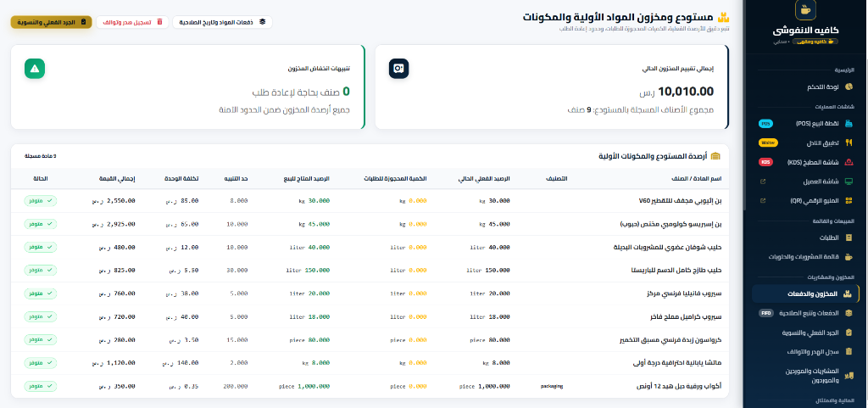Click the 5.50 unit cost for fresh milk
This screenshot has width=868, height=408.
(x=184, y=271)
